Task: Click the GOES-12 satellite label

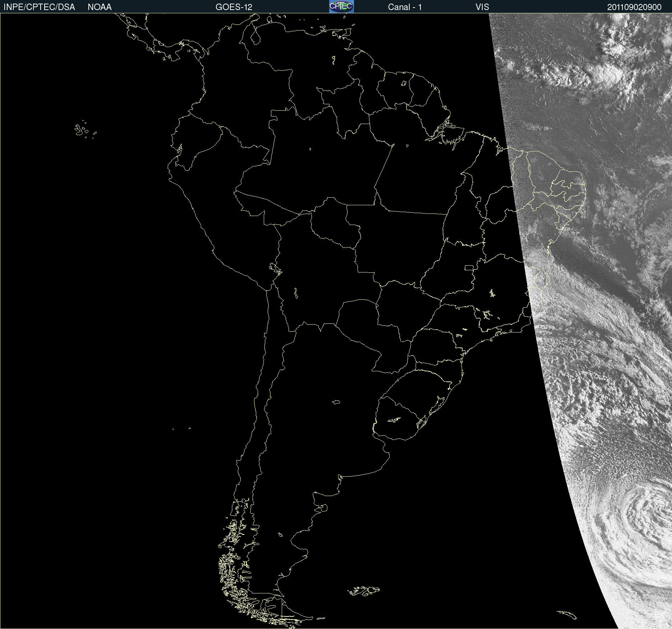Action: click(x=234, y=7)
